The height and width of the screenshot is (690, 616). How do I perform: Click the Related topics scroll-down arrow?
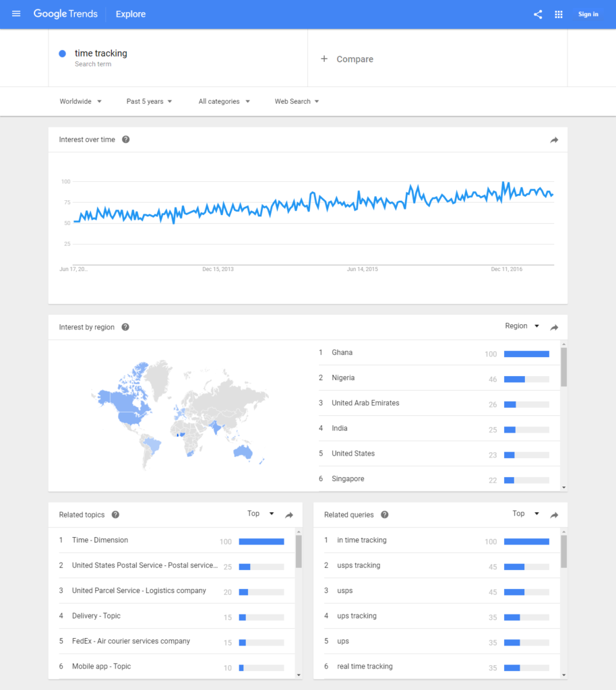(x=299, y=675)
